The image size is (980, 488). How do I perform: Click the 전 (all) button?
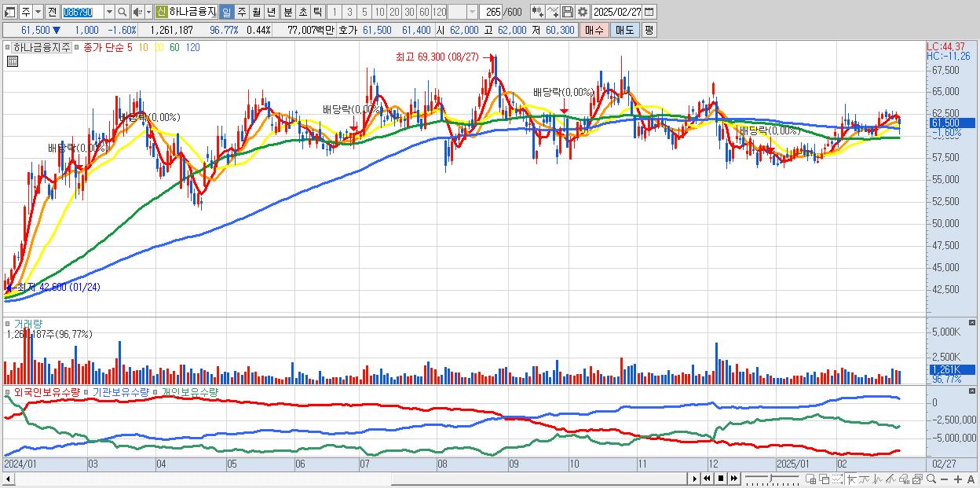52,12
